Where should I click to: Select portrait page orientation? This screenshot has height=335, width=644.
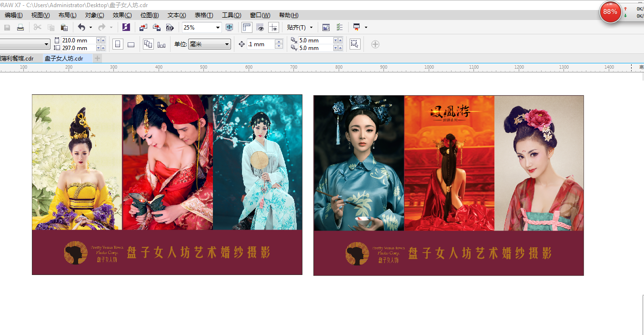pyautogui.click(x=118, y=44)
